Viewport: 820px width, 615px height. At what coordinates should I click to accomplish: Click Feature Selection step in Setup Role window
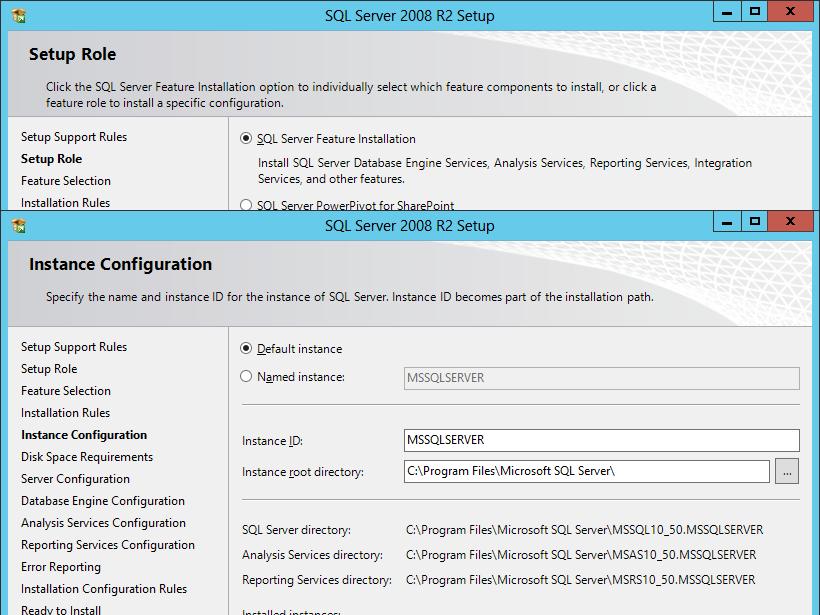[66, 181]
